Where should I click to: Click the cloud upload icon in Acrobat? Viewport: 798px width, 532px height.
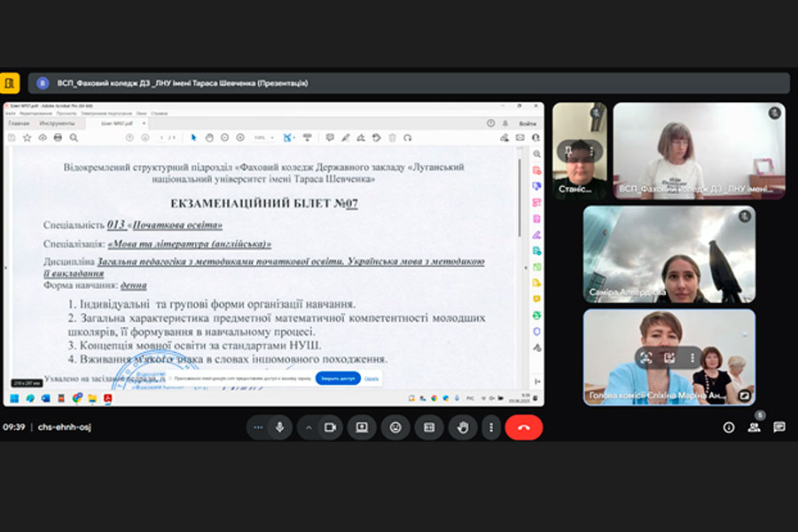click(43, 138)
